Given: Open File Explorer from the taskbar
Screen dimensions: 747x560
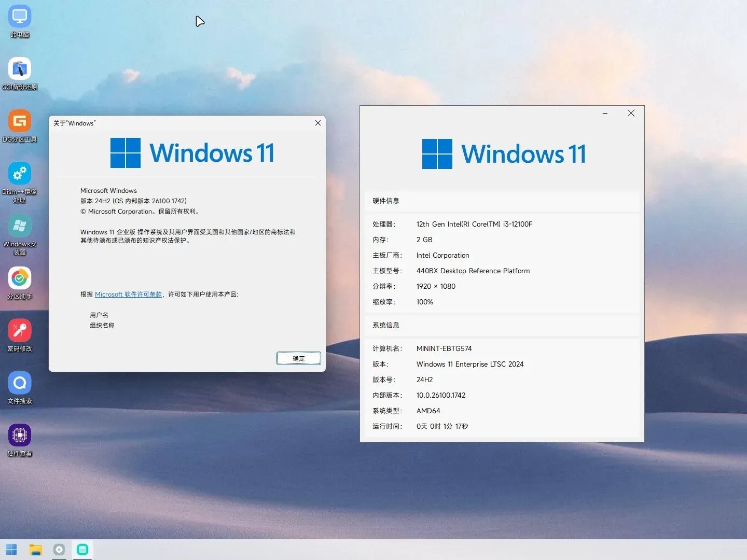Looking at the screenshot, I should tap(35, 550).
